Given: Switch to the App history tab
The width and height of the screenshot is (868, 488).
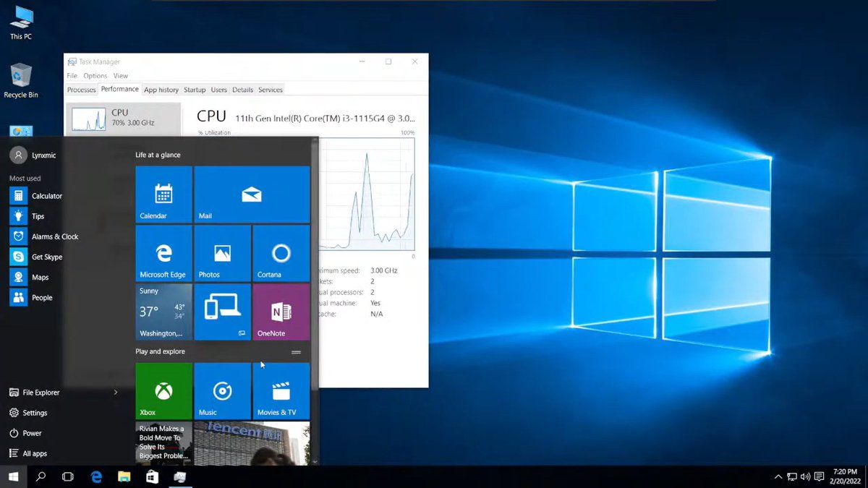Looking at the screenshot, I should (161, 90).
